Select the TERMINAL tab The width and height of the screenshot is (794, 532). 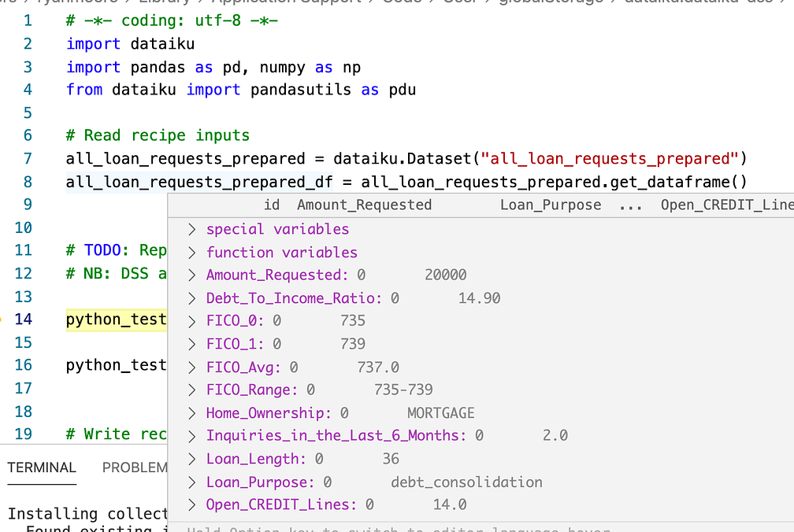click(41, 467)
